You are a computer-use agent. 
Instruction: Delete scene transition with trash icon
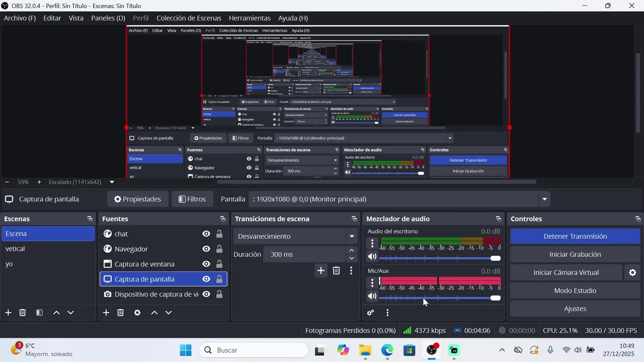point(337,270)
